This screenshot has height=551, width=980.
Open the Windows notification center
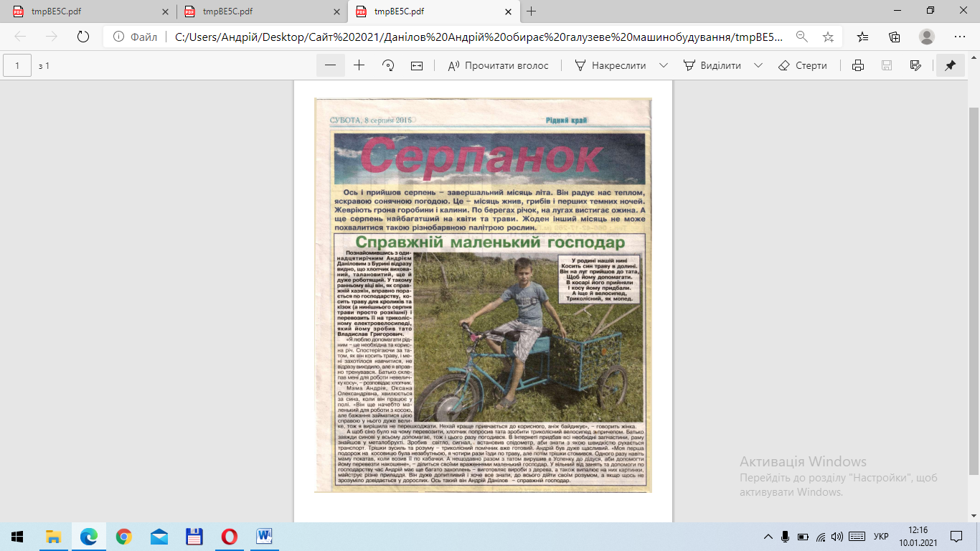point(956,536)
